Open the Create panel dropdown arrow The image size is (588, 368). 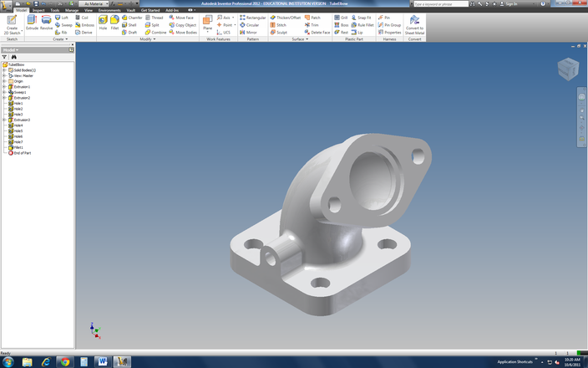coord(66,39)
